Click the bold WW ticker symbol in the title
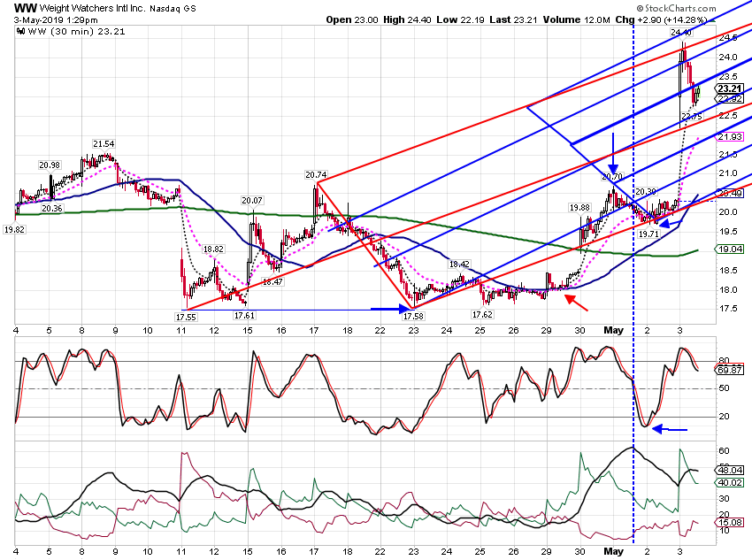The image size is (752, 560). [25, 8]
